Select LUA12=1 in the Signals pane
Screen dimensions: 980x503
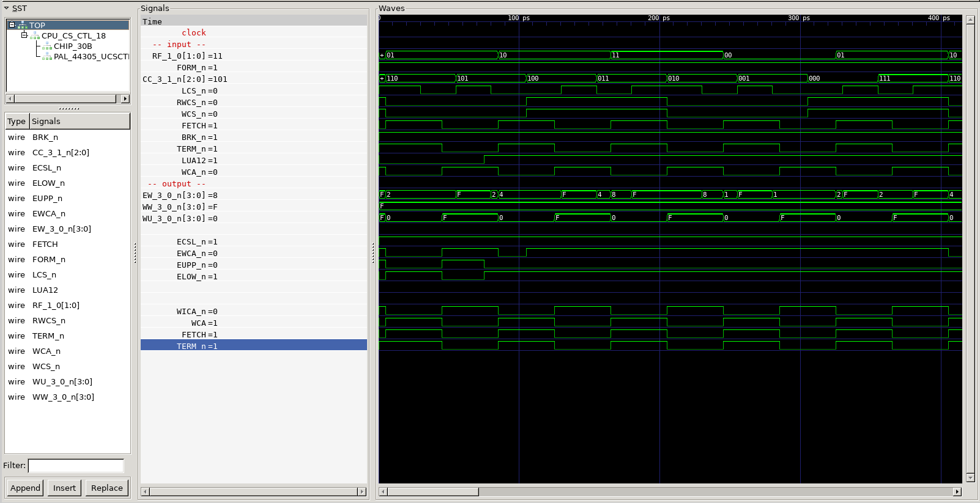pos(254,161)
